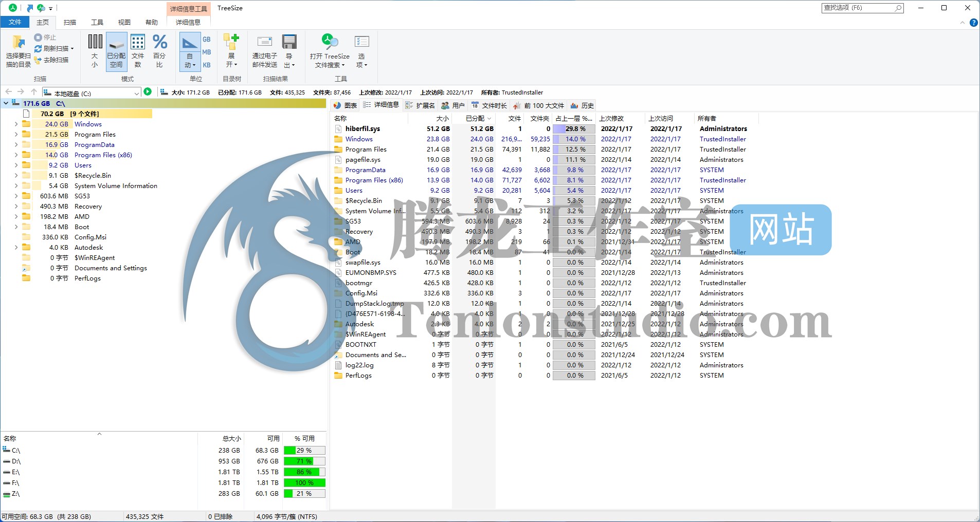The height and width of the screenshot is (522, 980).
Task: Open the 详细信息 ribbon tab
Action: 188,22
